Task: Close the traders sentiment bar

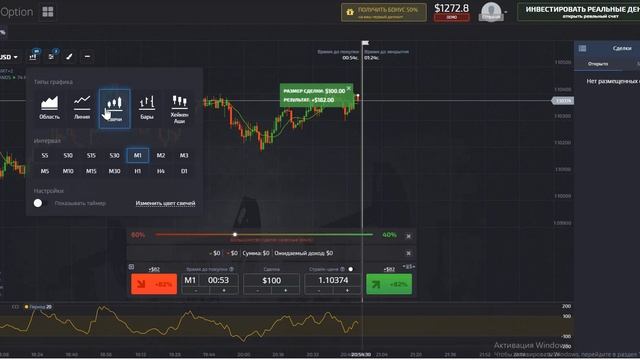Action: 408,236
